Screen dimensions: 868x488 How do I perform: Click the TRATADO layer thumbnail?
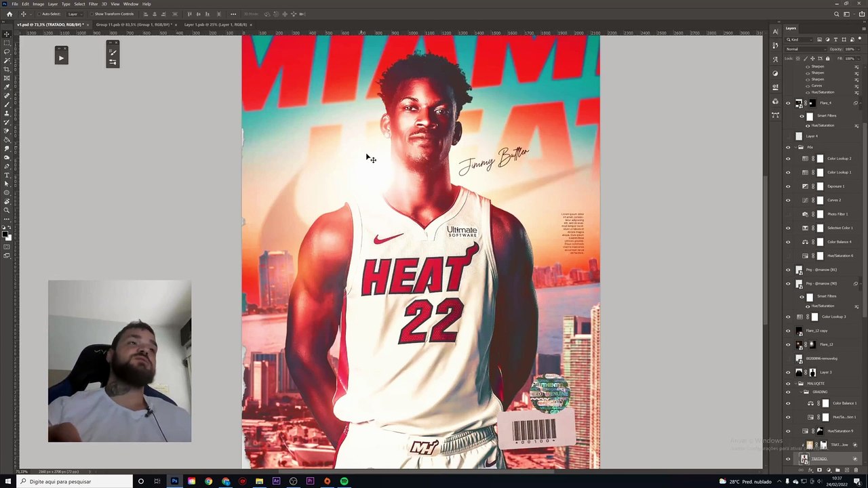(x=804, y=459)
